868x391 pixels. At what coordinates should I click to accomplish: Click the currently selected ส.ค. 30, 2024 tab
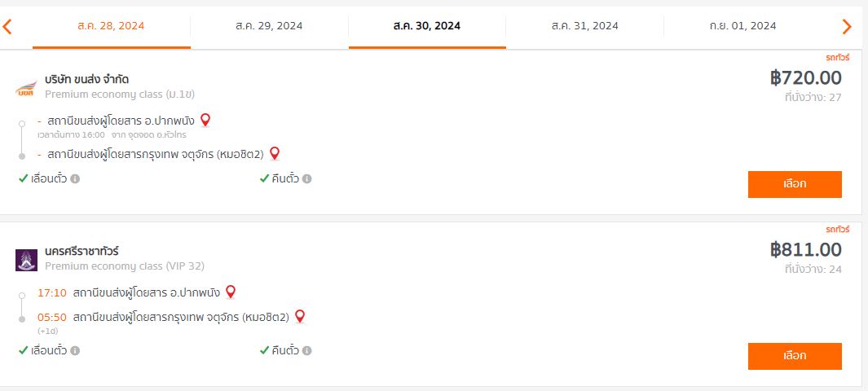pyautogui.click(x=427, y=26)
